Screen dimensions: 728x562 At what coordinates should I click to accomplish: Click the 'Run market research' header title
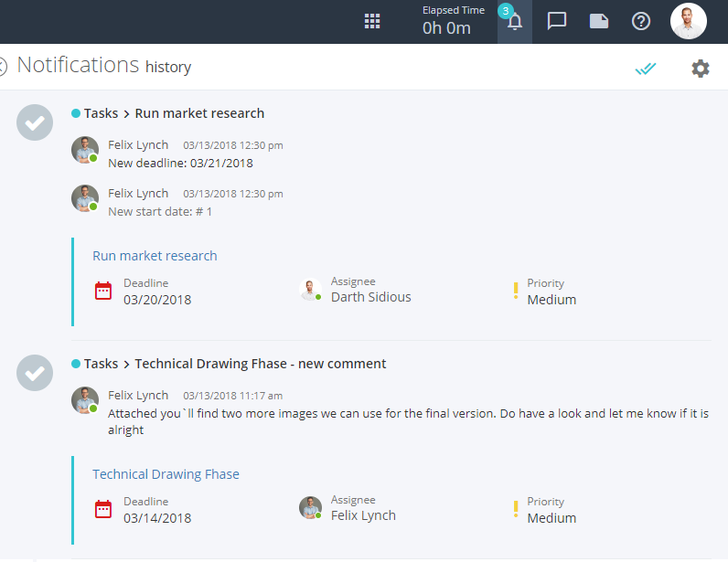(199, 113)
